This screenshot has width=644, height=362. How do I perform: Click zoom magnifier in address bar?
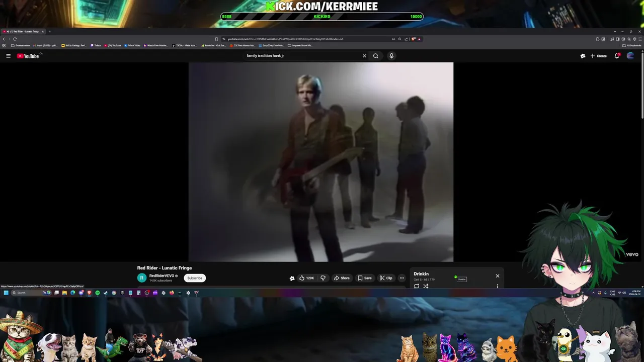click(x=399, y=39)
